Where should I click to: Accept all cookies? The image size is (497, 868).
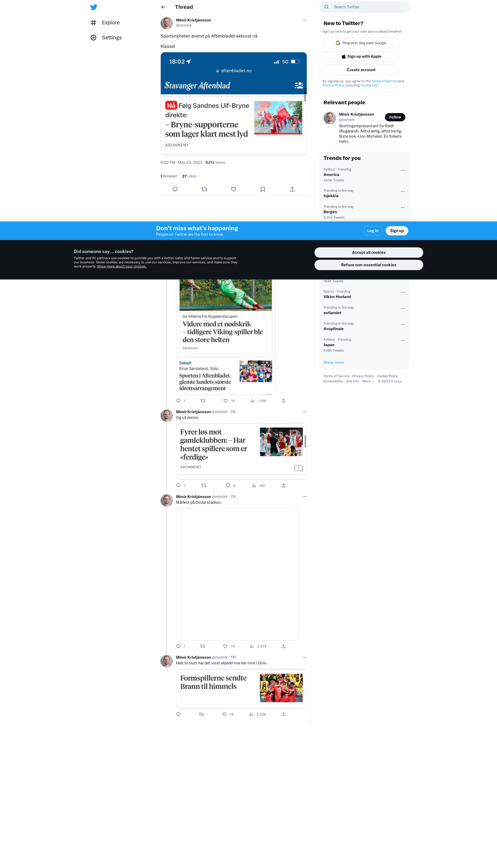[369, 253]
